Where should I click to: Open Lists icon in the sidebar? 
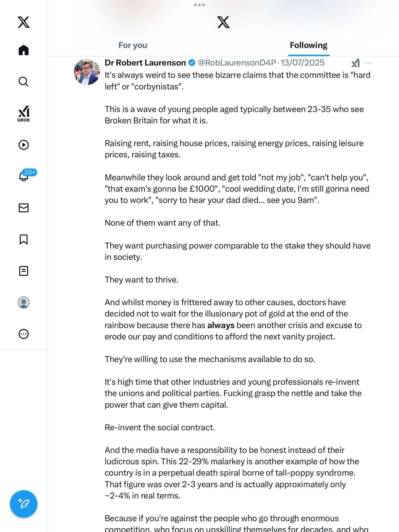(x=24, y=271)
